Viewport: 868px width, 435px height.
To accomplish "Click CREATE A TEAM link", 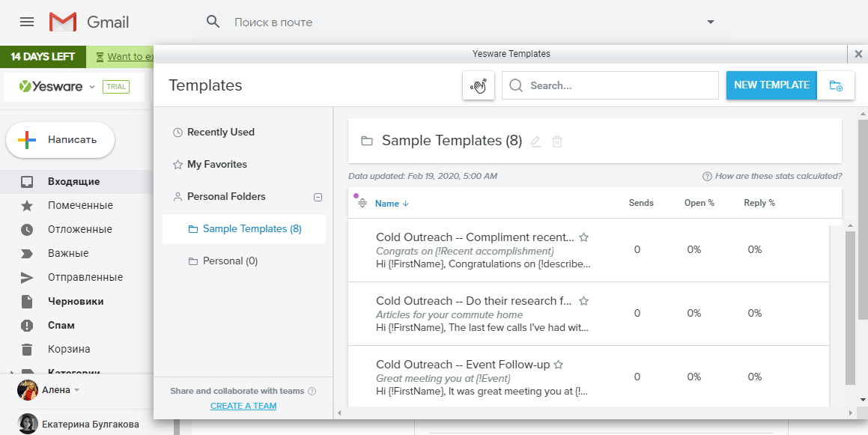I will pos(243,406).
